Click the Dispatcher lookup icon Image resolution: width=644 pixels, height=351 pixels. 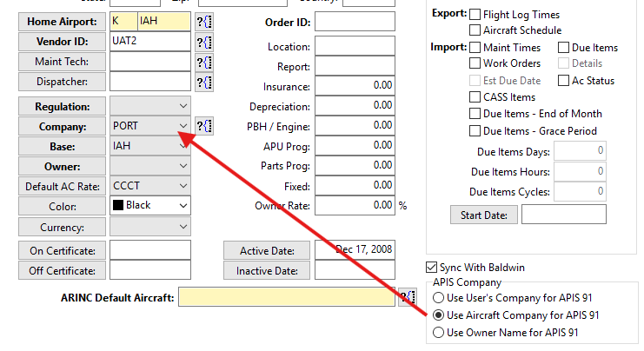pyautogui.click(x=204, y=83)
